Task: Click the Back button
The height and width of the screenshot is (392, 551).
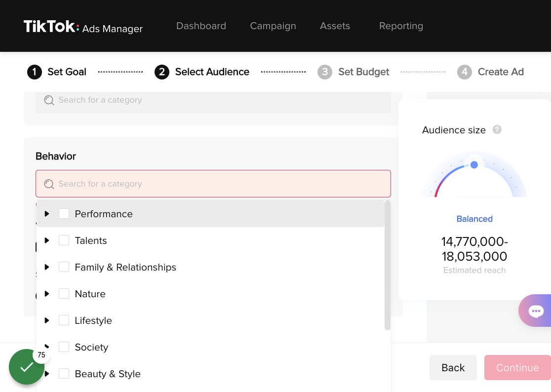Action: point(453,367)
